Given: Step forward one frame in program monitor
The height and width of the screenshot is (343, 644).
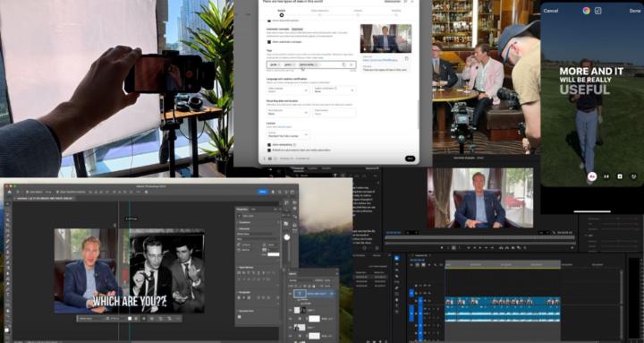Looking at the screenshot, I should coord(486,247).
